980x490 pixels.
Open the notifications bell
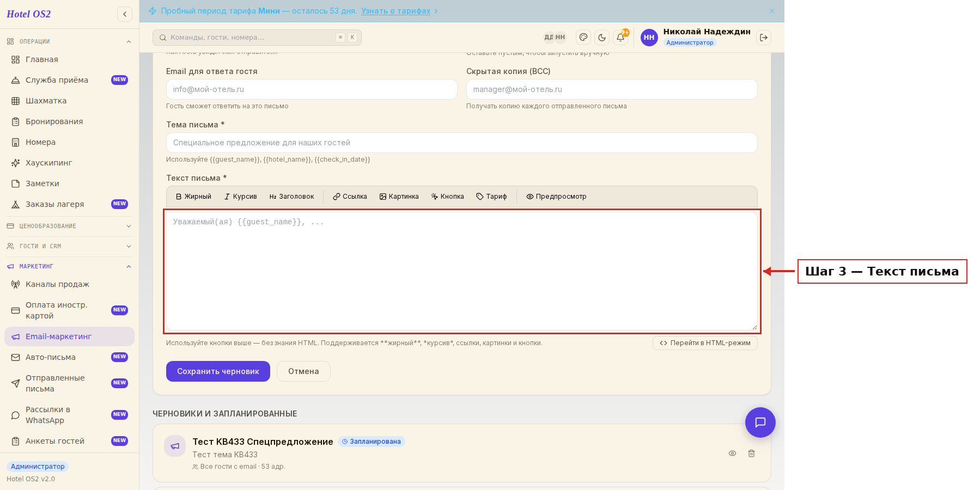pos(620,38)
